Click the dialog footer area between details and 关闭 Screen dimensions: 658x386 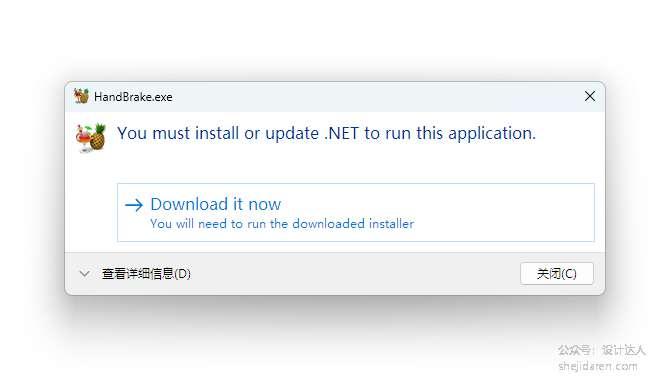tap(355, 274)
